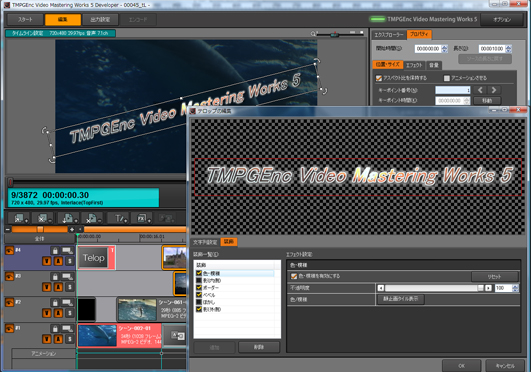
Task: Click the S button on track #1
Action: pyautogui.click(x=70, y=339)
